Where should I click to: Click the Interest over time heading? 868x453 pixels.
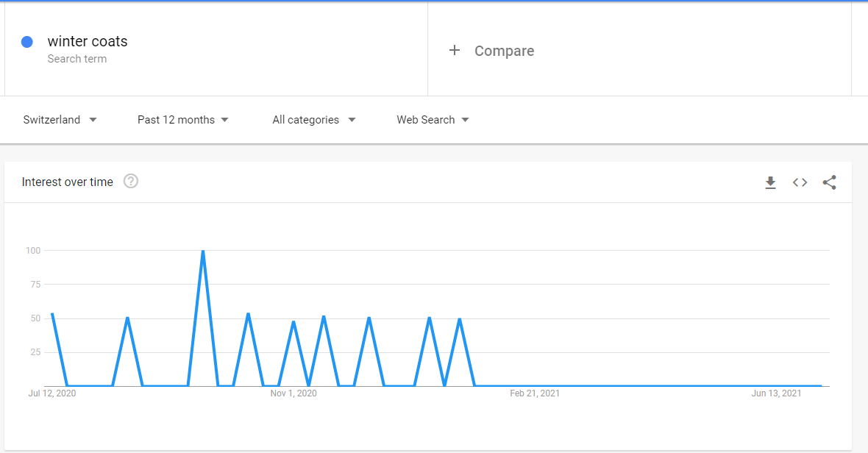coord(68,182)
